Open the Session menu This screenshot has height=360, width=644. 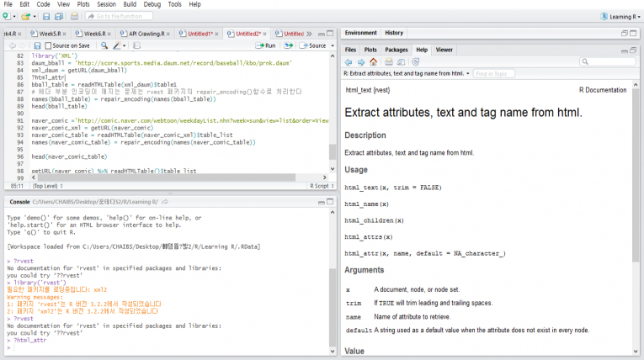pyautogui.click(x=106, y=4)
